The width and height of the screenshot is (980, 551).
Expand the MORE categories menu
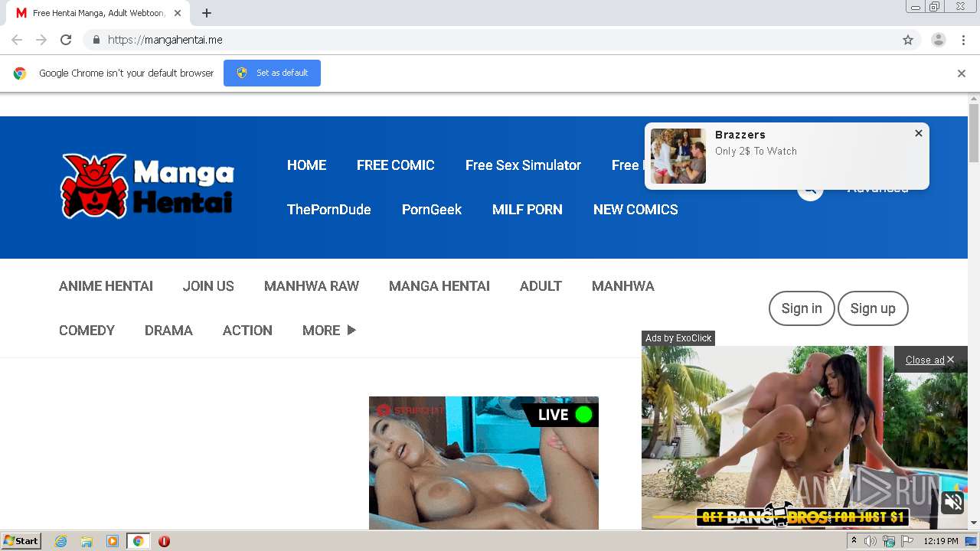point(329,331)
